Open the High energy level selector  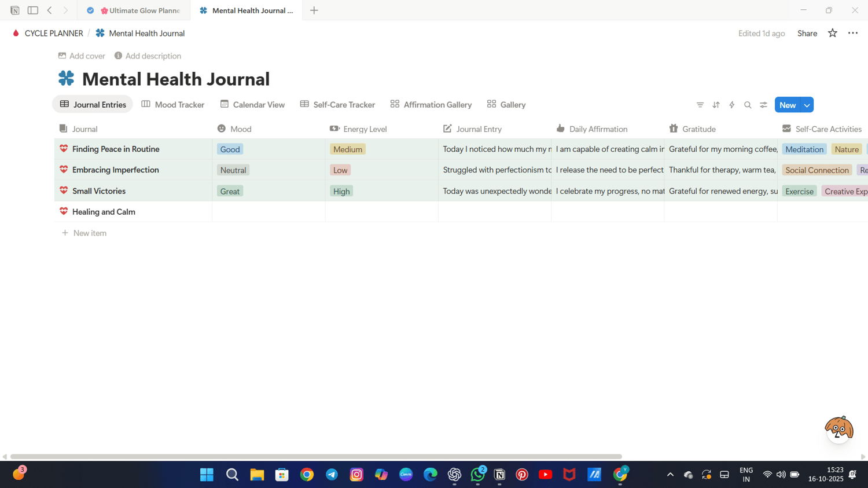click(341, 191)
